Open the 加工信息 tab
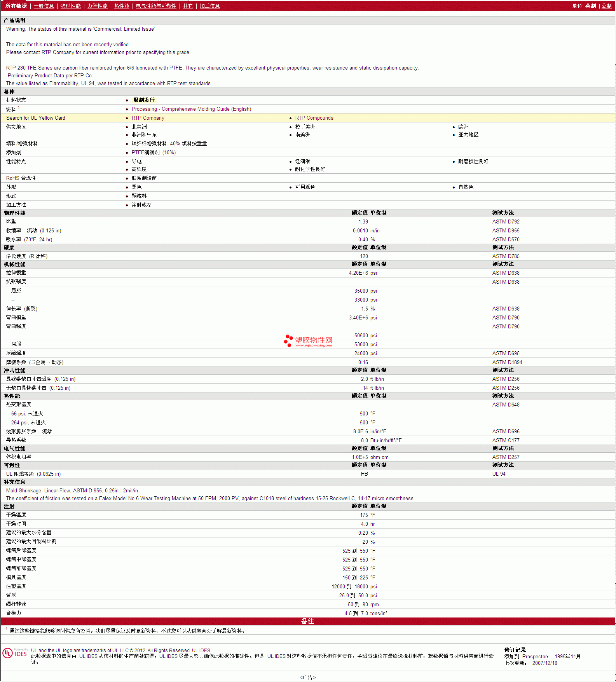Screen dimensions: 616x682 coord(209,6)
